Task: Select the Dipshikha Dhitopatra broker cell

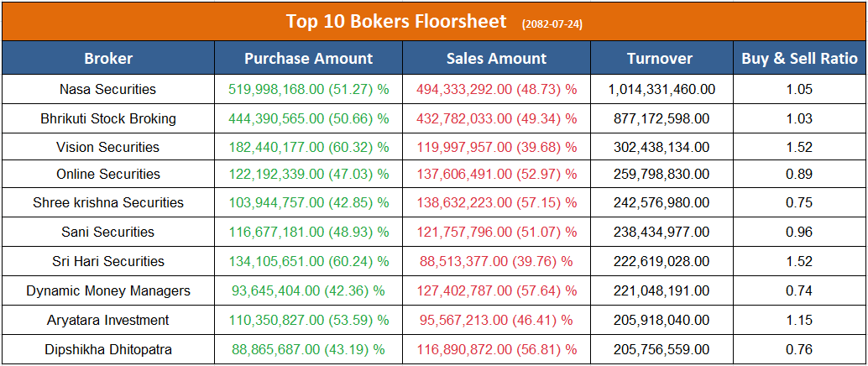Action: point(108,349)
